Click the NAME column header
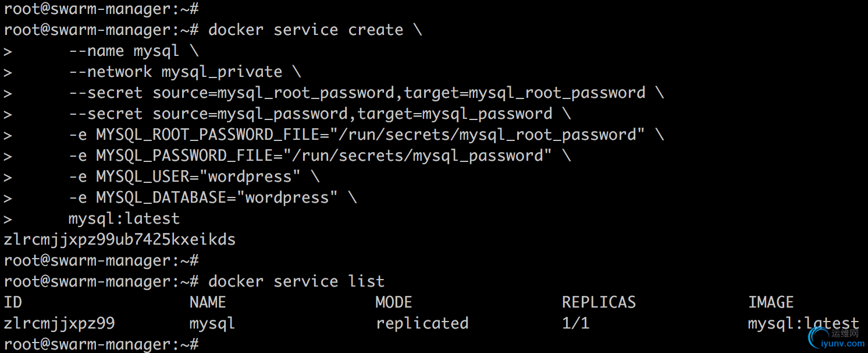Viewport: 868px width, 353px height. tap(208, 302)
